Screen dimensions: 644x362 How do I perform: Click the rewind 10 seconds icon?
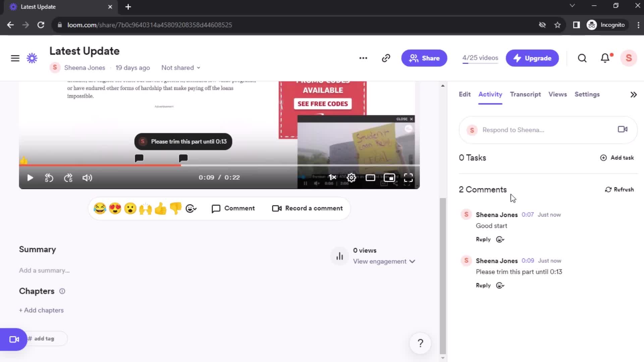(49, 178)
